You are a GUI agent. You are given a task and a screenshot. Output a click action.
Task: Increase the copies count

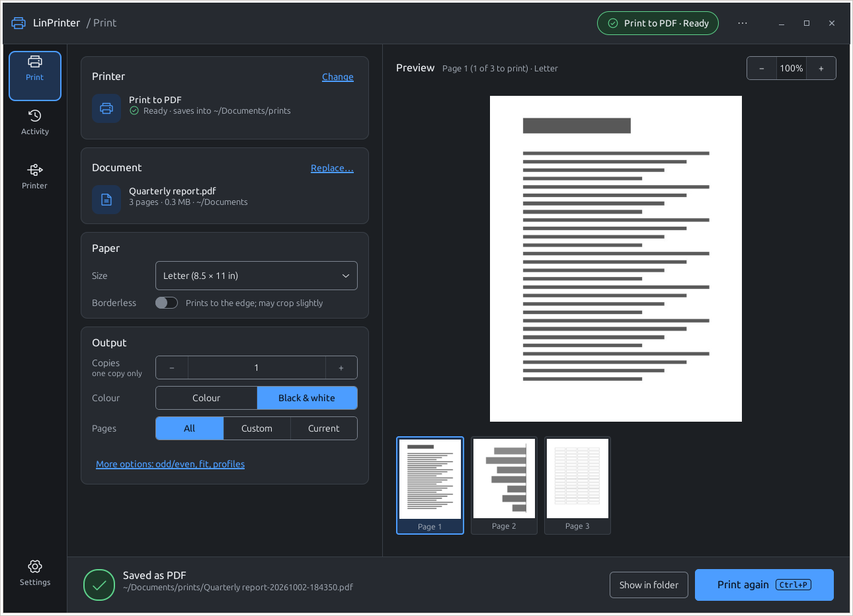341,367
